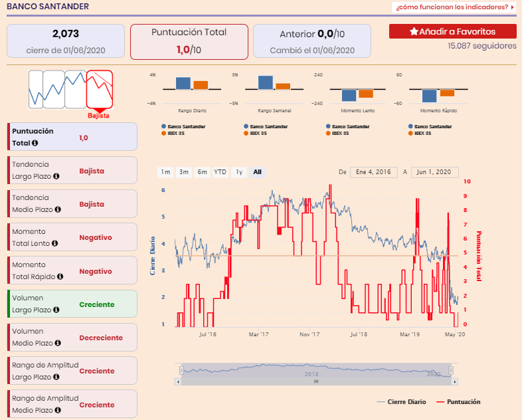522x420 pixels.
Task: Click star icon in Añadir a Favoritos
Action: pyautogui.click(x=414, y=31)
